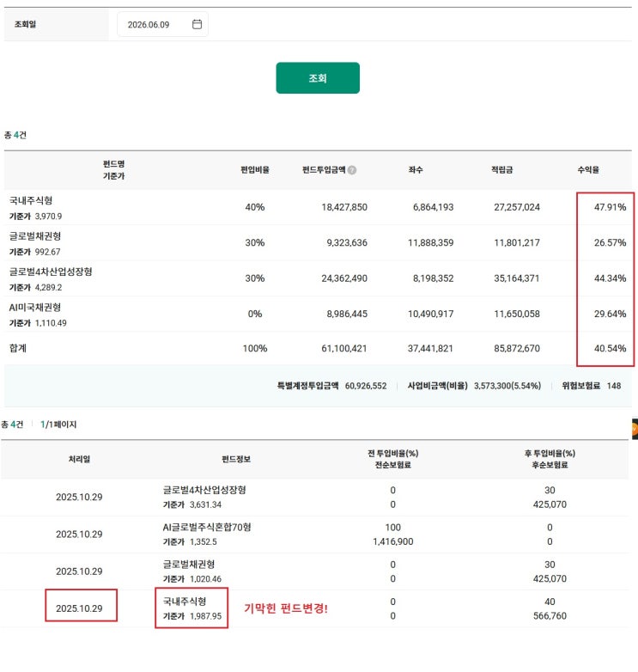Click the 적립금 column header

click(x=501, y=169)
